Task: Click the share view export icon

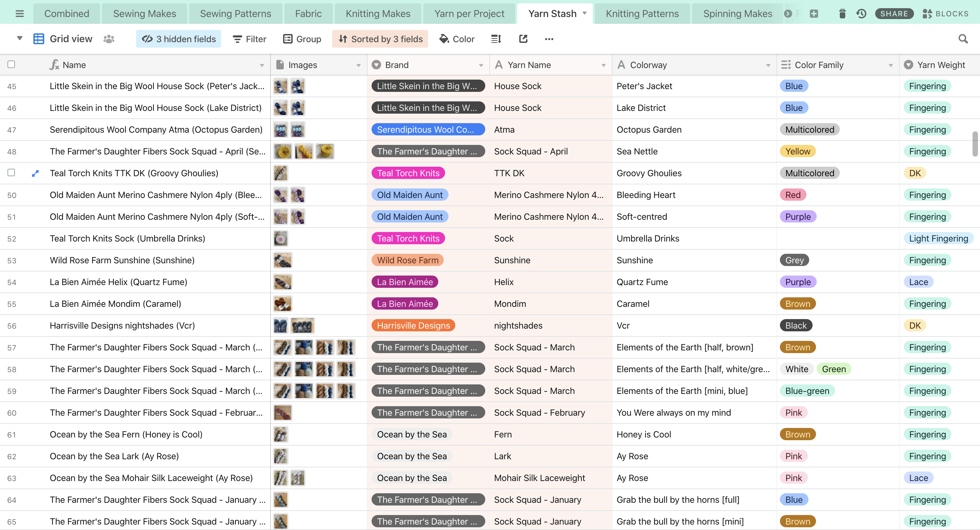Action: point(523,39)
